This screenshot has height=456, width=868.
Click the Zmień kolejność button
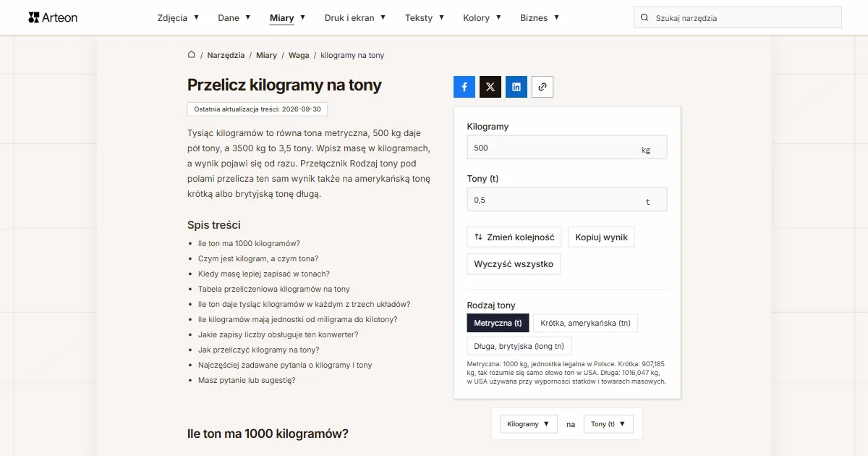[x=514, y=237]
